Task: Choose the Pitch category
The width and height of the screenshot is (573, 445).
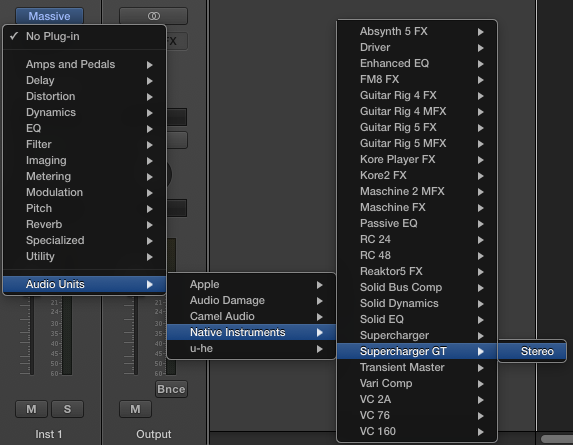Action: click(84, 209)
